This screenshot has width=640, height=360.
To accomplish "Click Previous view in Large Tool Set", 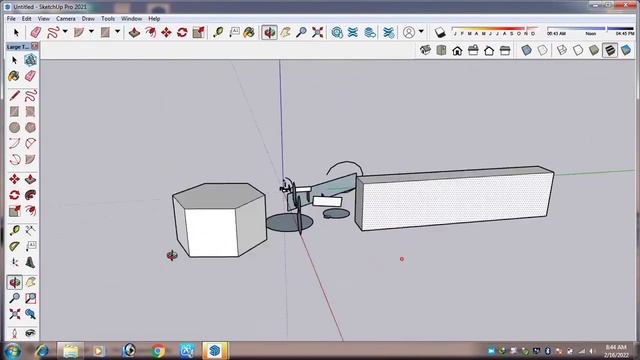I will [x=30, y=314].
